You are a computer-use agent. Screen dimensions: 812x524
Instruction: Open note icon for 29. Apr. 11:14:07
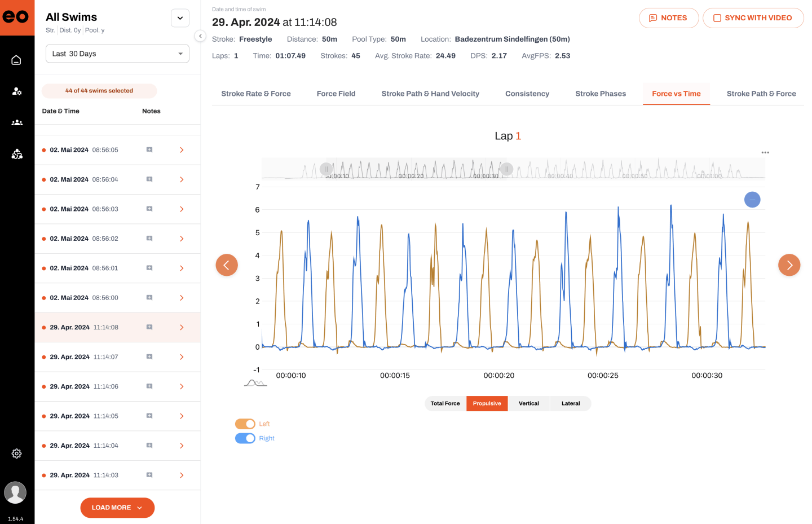point(149,356)
